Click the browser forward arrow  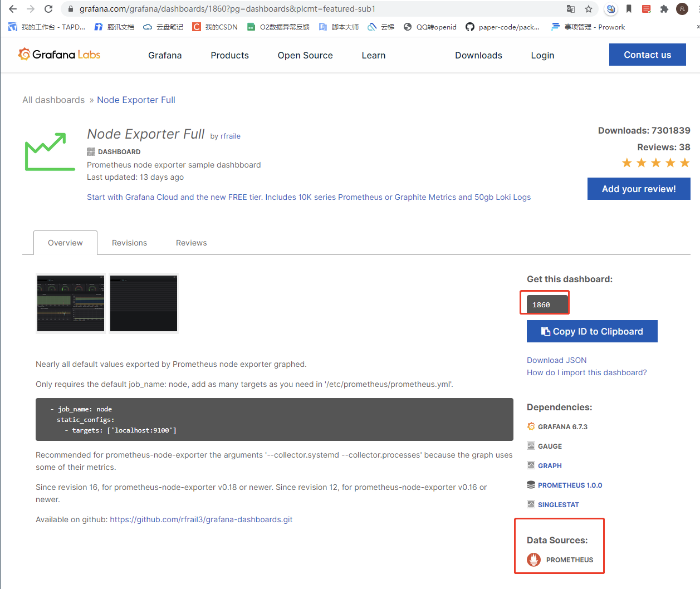point(31,9)
